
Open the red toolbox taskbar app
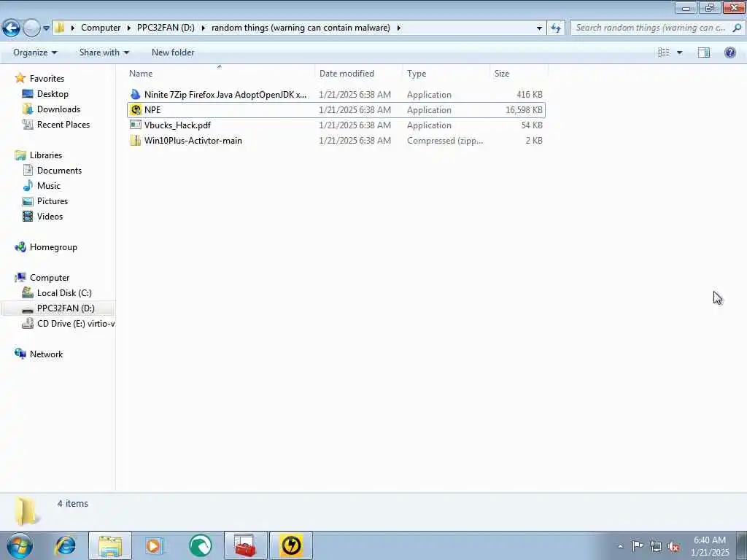pos(245,545)
